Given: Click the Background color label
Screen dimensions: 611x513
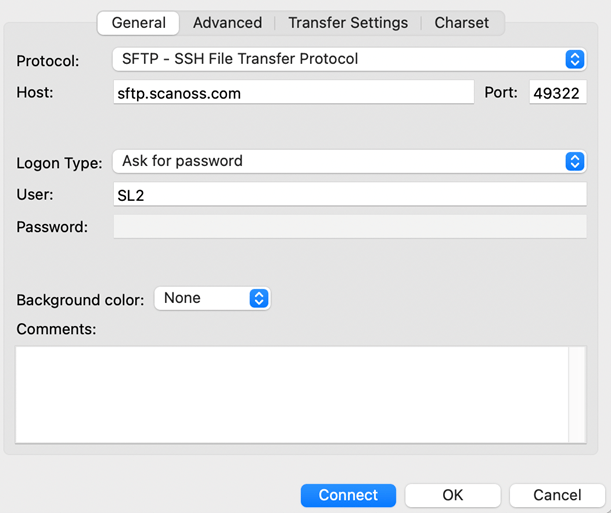Looking at the screenshot, I should [x=80, y=300].
